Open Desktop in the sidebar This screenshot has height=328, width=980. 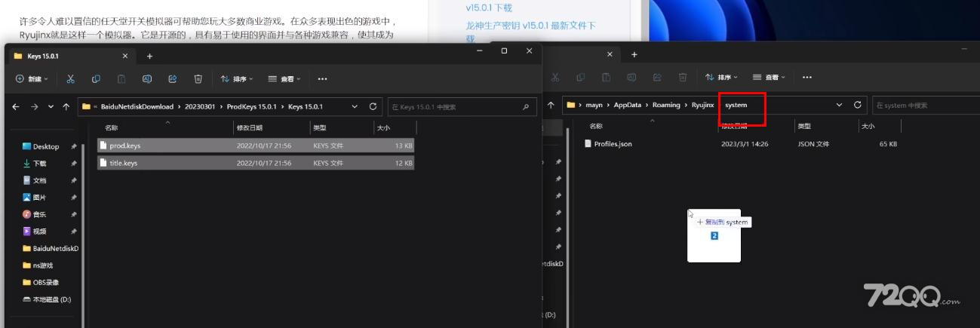pyautogui.click(x=45, y=146)
